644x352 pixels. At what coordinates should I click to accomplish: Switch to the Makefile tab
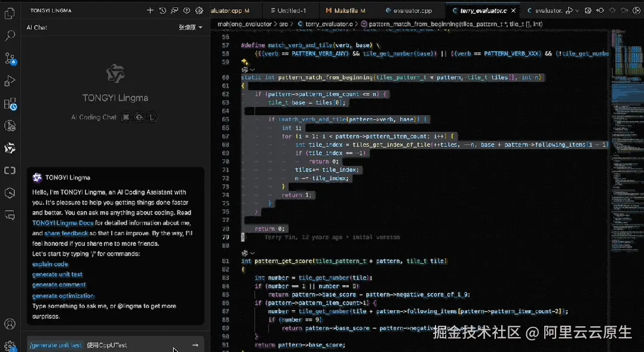346,11
